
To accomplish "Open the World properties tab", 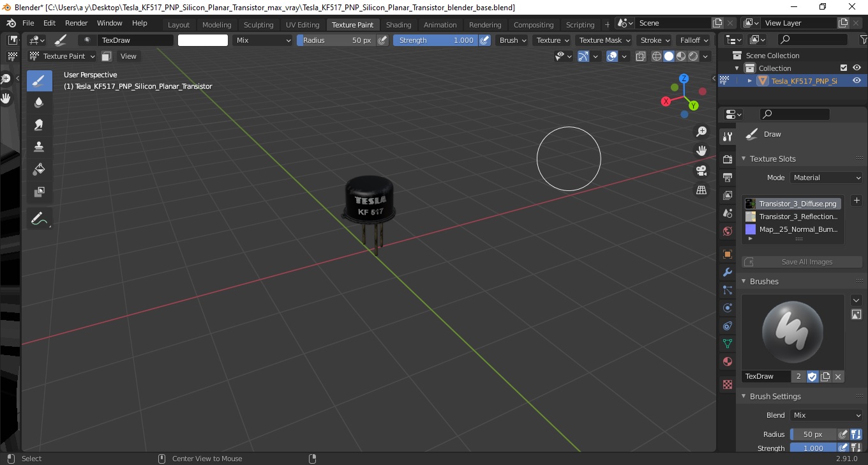I will (727, 231).
